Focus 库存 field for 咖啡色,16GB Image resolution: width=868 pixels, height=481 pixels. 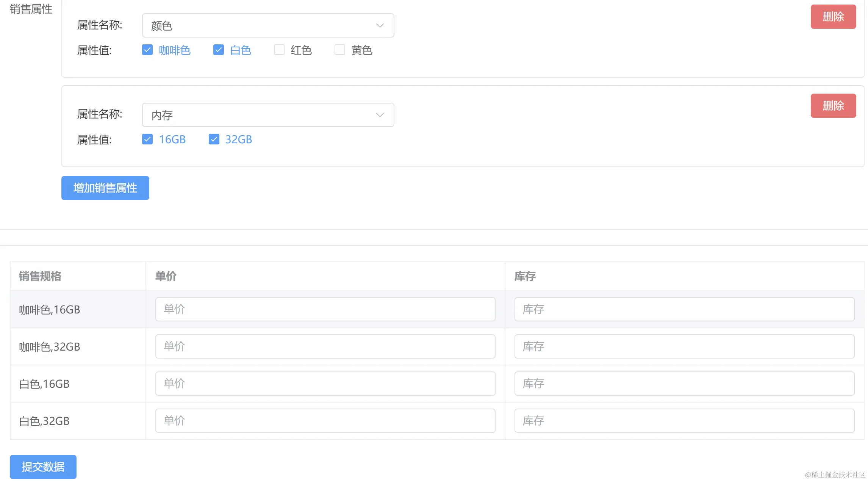coord(684,309)
